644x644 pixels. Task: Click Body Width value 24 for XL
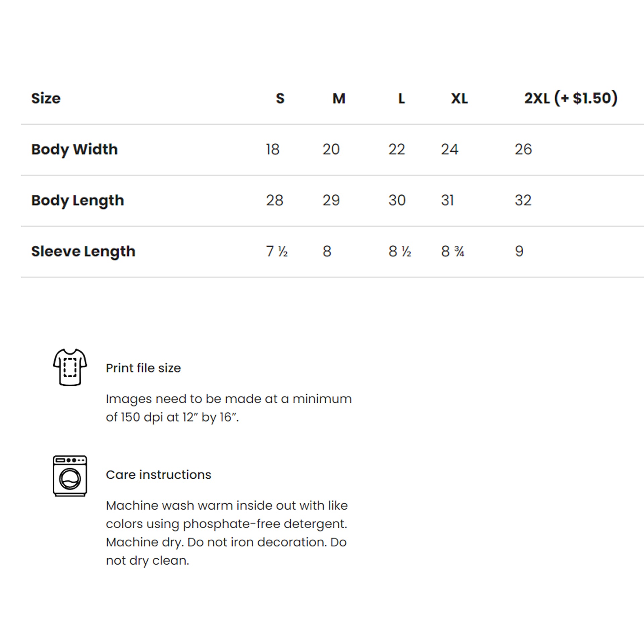click(x=449, y=149)
